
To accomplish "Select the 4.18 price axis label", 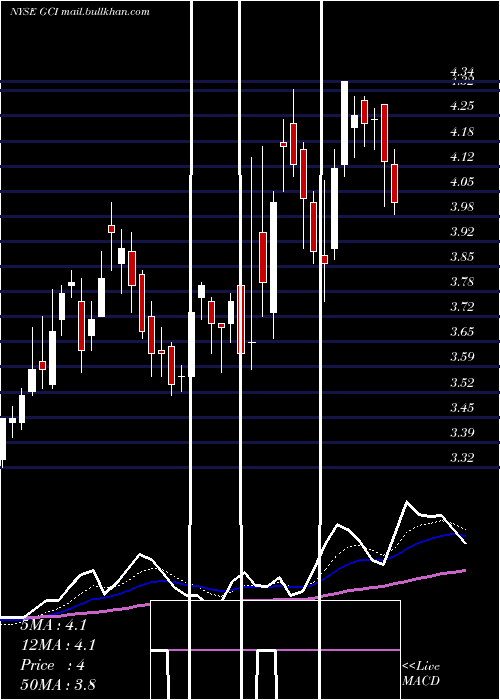I will pos(462,132).
